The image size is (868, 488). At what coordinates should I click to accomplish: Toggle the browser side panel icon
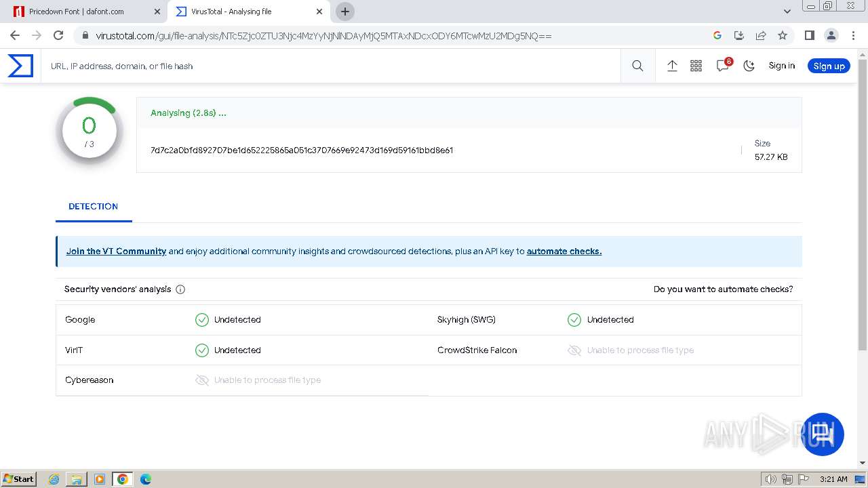pos(809,35)
